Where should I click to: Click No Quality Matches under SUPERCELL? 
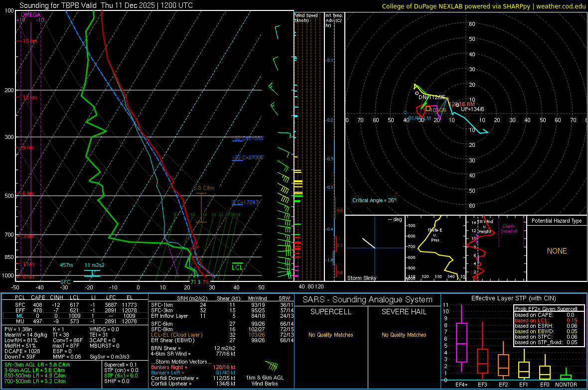(x=331, y=335)
